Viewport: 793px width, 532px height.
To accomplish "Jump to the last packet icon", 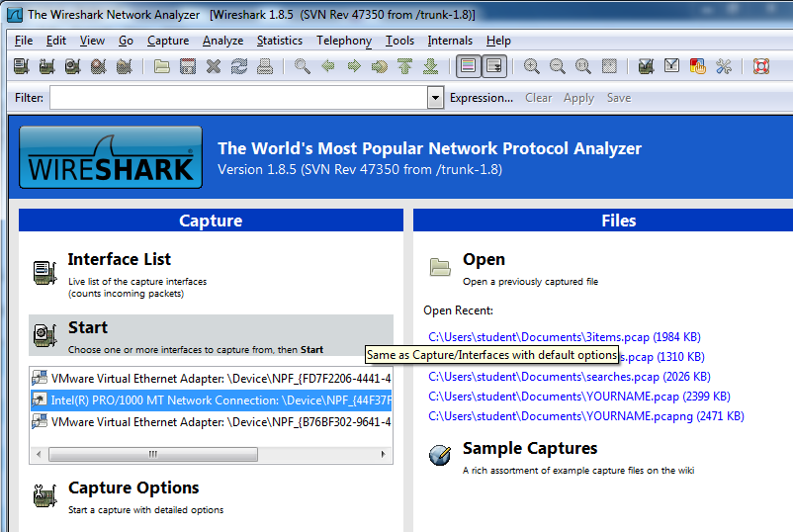I will click(431, 66).
